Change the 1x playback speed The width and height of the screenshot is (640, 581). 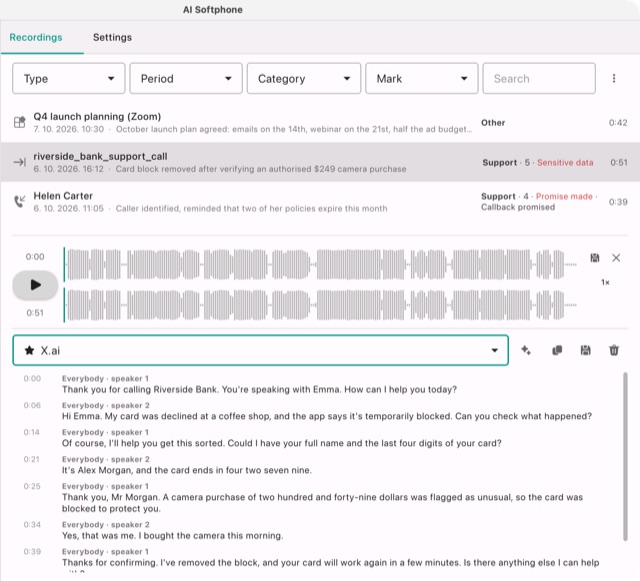pyautogui.click(x=605, y=282)
